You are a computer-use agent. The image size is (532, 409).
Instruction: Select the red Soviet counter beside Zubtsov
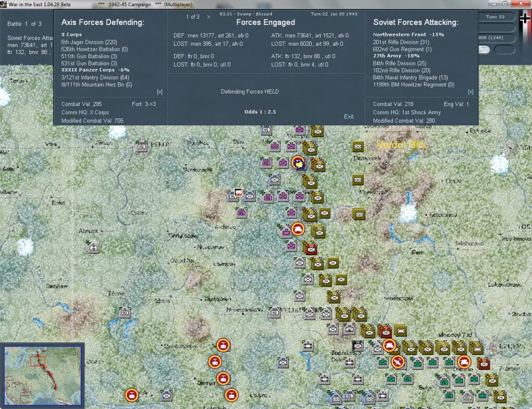(x=484, y=363)
